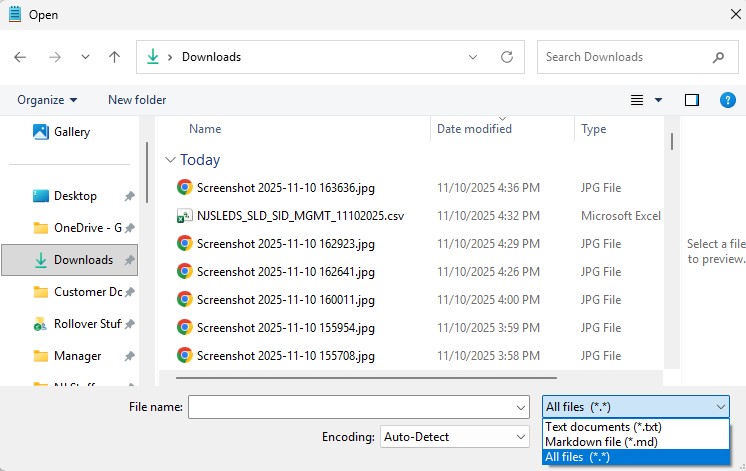Image resolution: width=746 pixels, height=471 pixels.
Task: Sort by the Date modified column
Action: pyautogui.click(x=474, y=129)
